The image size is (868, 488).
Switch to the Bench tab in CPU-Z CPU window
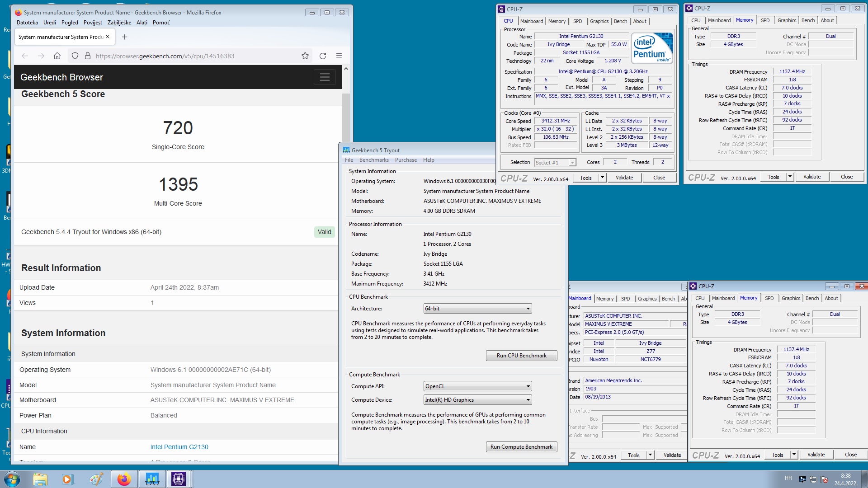click(620, 21)
